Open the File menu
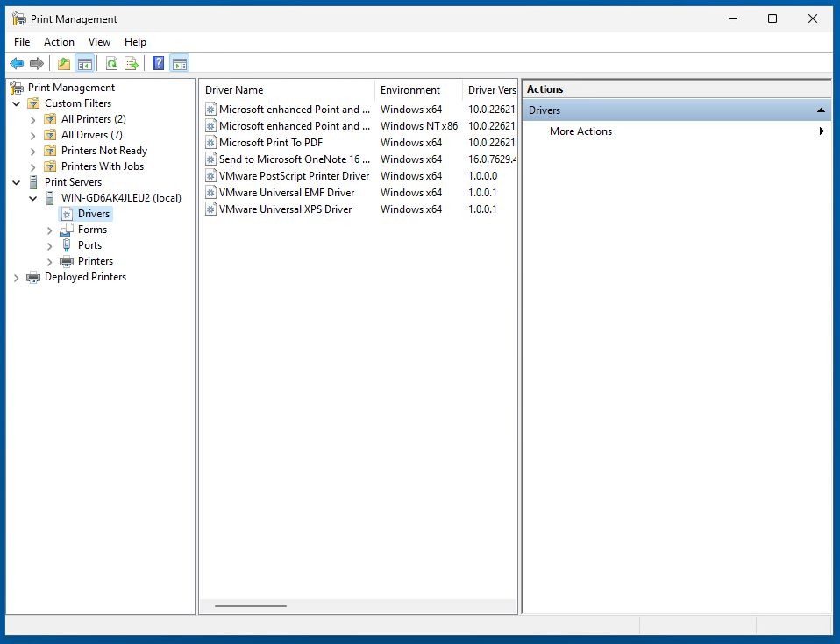 click(22, 42)
